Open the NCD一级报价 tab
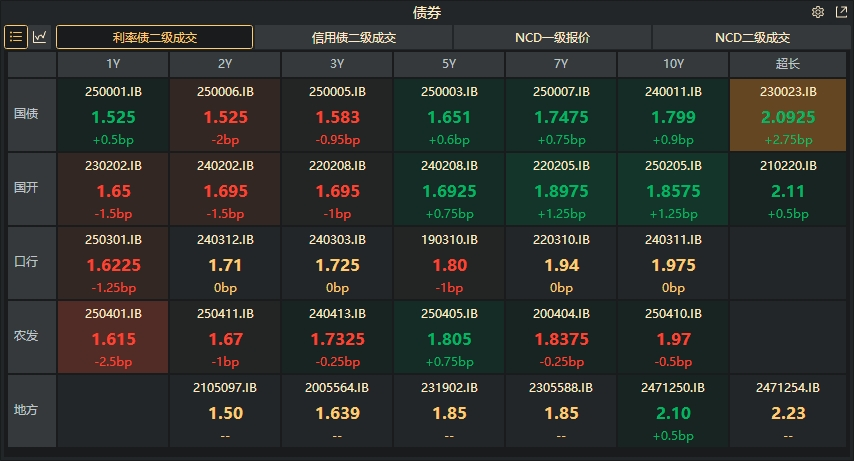This screenshot has height=461, width=854. [x=552, y=37]
